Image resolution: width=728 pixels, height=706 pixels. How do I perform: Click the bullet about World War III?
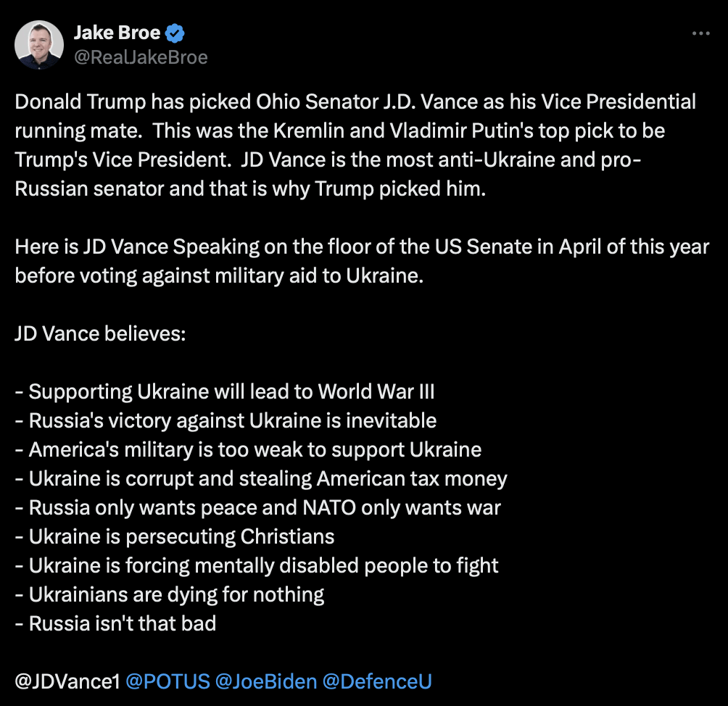[x=225, y=391]
